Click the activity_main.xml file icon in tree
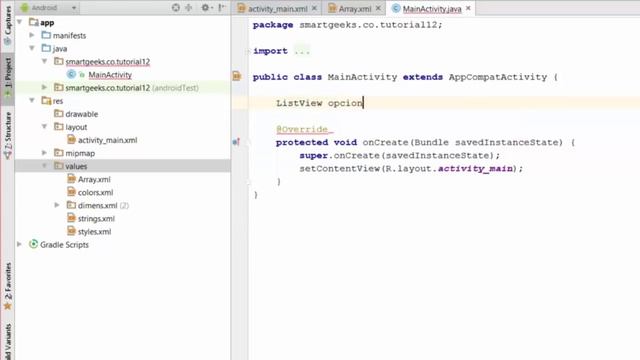This screenshot has width=640, height=360. [x=71, y=140]
